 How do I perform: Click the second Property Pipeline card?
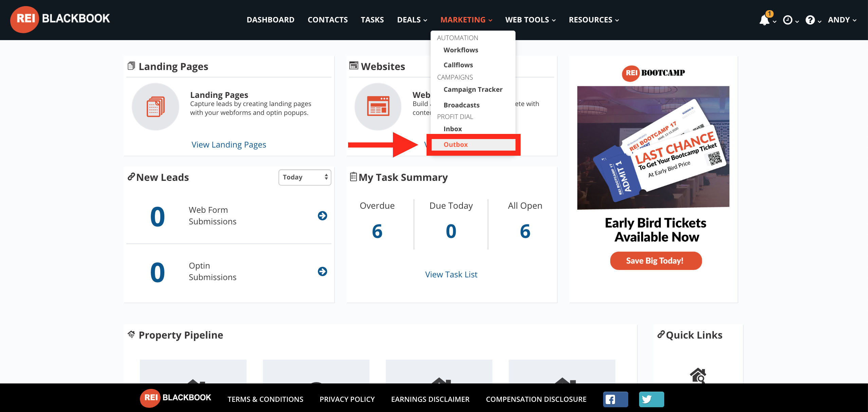(316, 372)
